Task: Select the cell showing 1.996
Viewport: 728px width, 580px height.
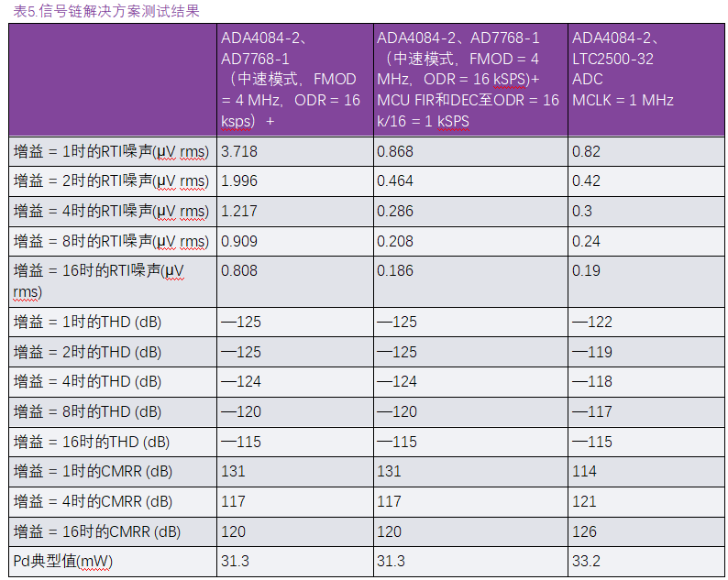Action: click(x=239, y=181)
